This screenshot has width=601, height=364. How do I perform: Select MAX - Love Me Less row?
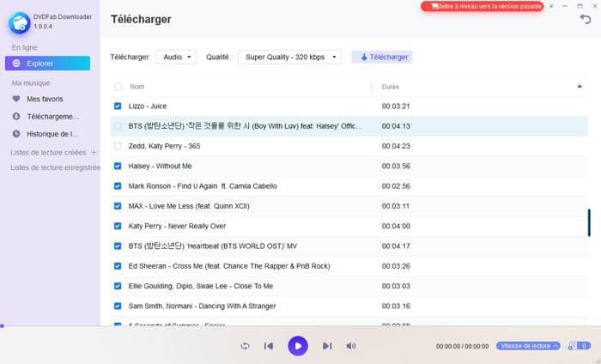coord(349,206)
